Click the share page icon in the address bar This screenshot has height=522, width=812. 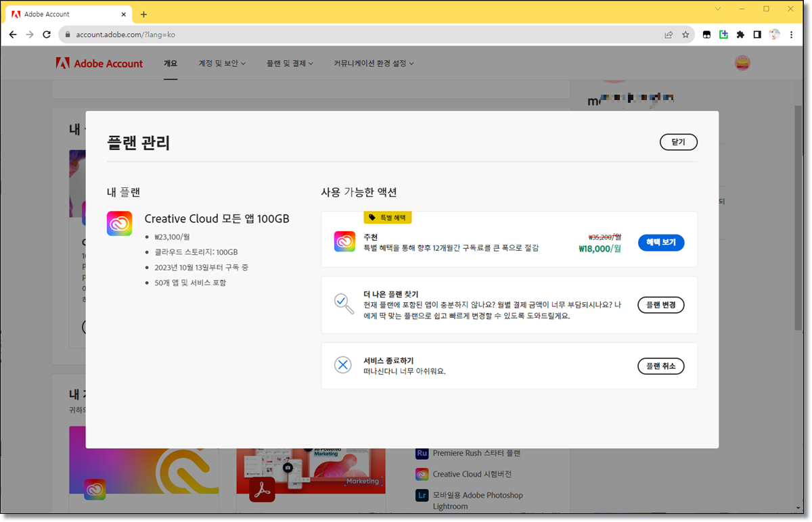[x=669, y=34]
